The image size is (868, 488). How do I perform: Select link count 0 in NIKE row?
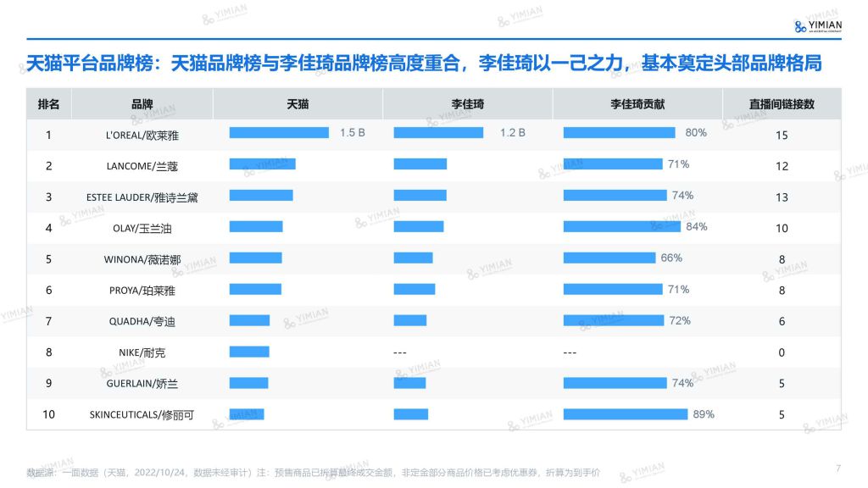click(x=782, y=352)
